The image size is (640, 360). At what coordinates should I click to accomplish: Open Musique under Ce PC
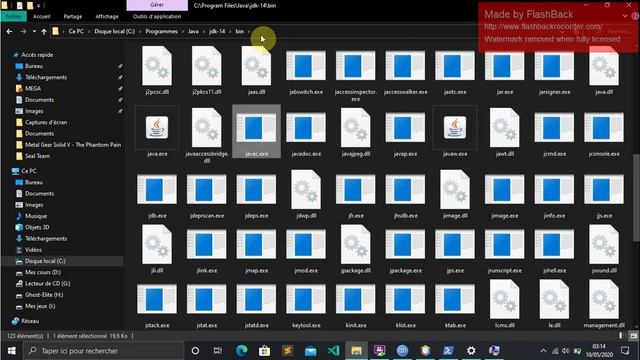[36, 216]
